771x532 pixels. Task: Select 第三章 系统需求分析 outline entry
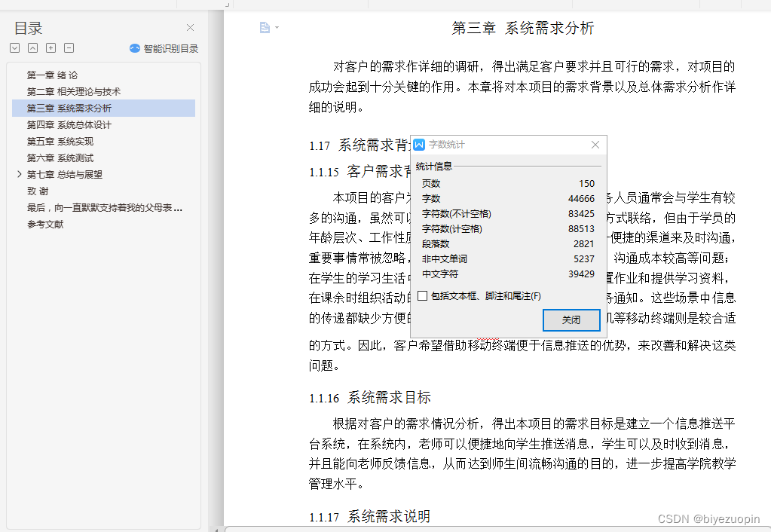(103, 109)
